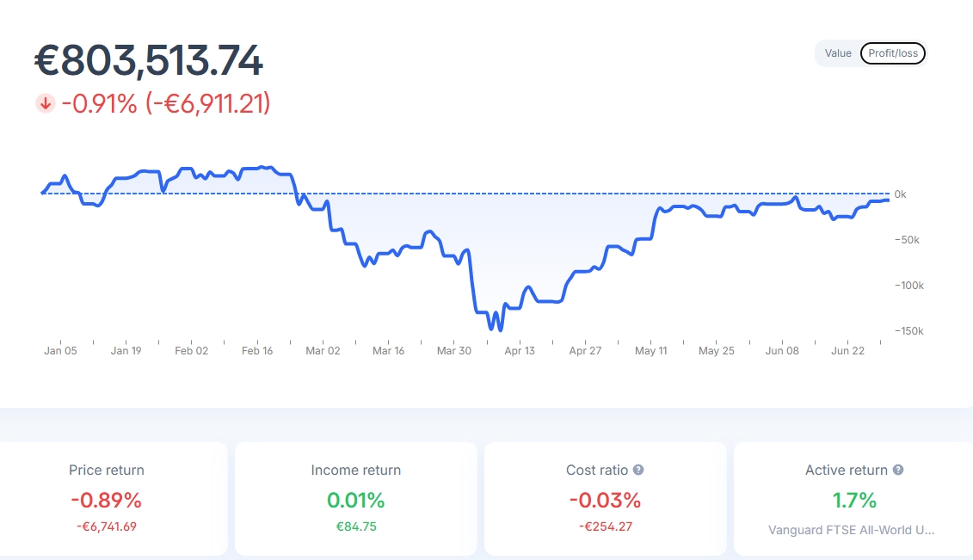Click the red down-arrow loss icon

[x=46, y=104]
